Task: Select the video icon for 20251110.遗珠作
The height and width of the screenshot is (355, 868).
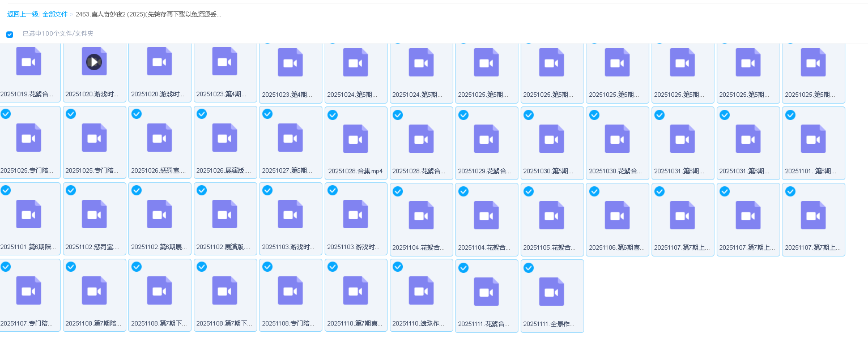Action: pos(421,291)
